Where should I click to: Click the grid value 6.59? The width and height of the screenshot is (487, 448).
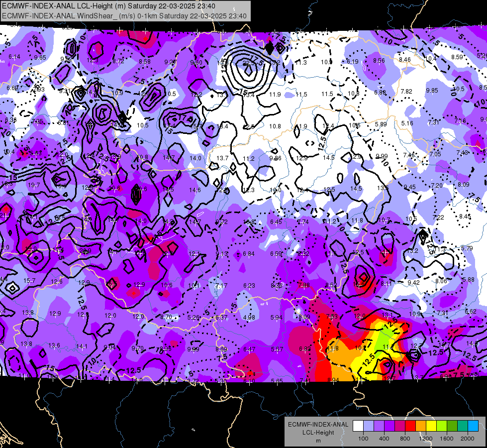[276, 254]
